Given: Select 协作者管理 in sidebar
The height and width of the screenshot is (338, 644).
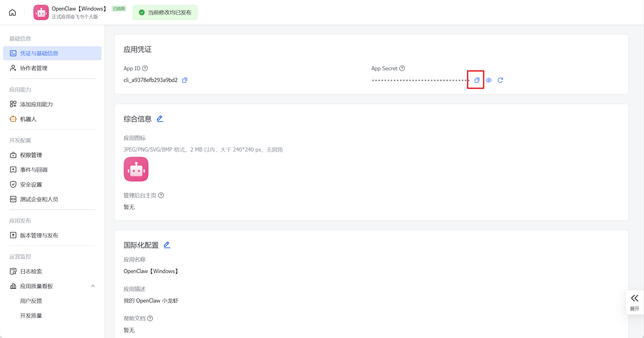Looking at the screenshot, I should coord(34,68).
